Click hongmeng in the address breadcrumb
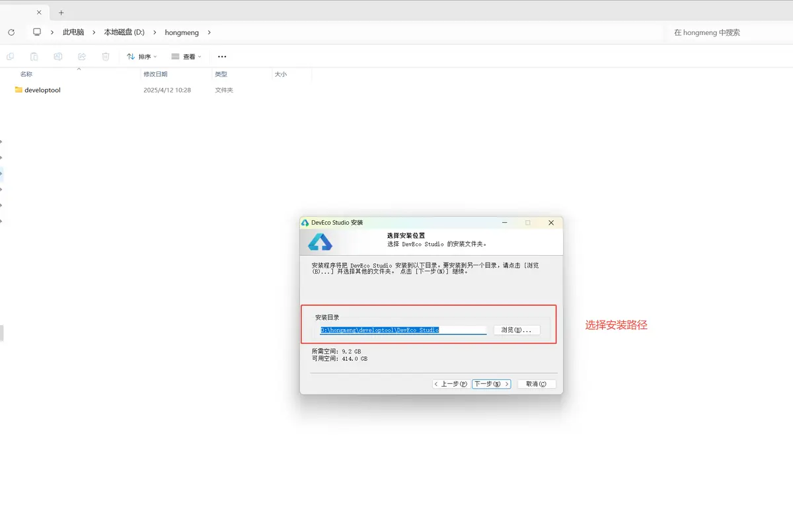Viewport: 793px width, 532px height. [x=182, y=32]
